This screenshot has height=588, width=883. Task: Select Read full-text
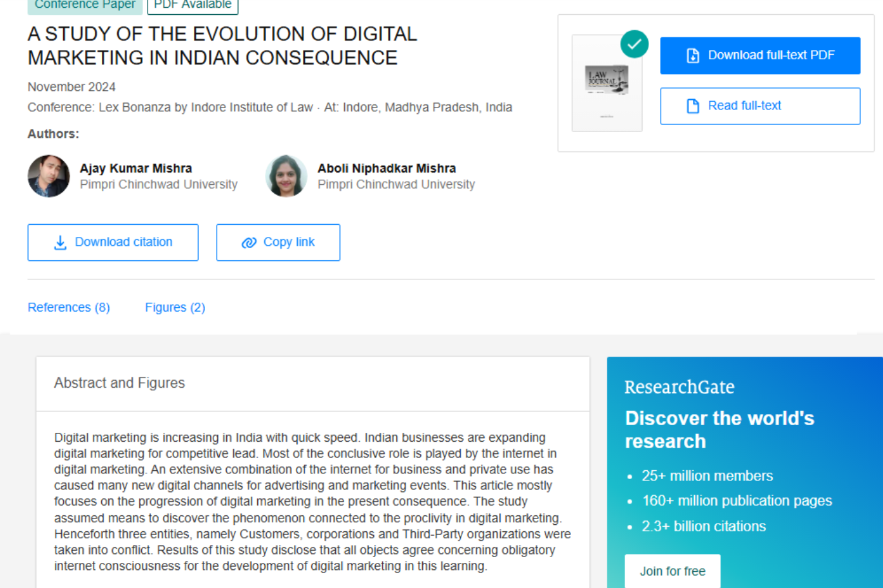tap(760, 106)
